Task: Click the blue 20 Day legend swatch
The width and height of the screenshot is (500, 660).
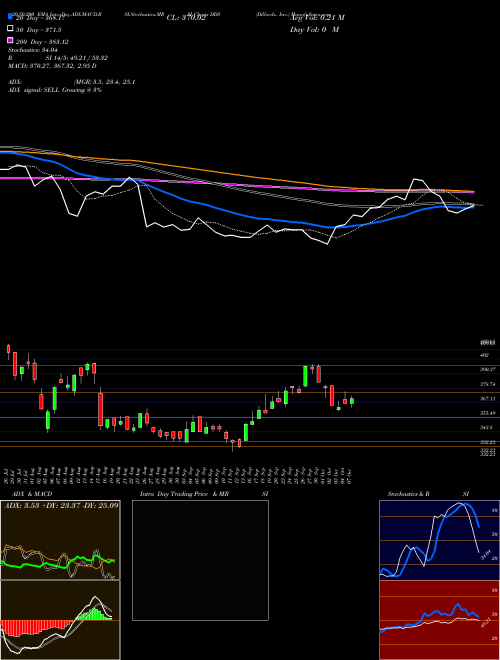Action: point(10,17)
